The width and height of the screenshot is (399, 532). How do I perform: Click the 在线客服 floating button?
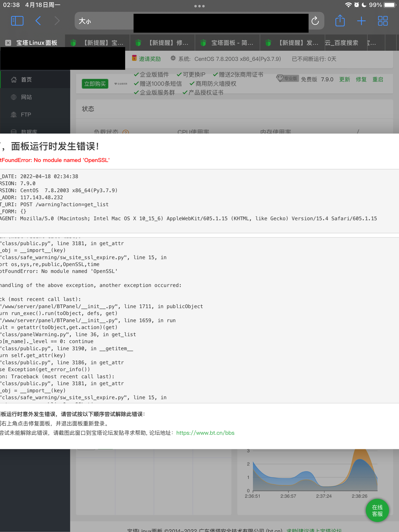377,510
